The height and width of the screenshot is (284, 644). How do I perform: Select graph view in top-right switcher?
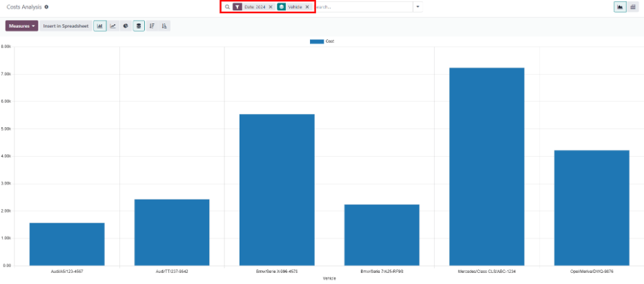[x=621, y=7]
